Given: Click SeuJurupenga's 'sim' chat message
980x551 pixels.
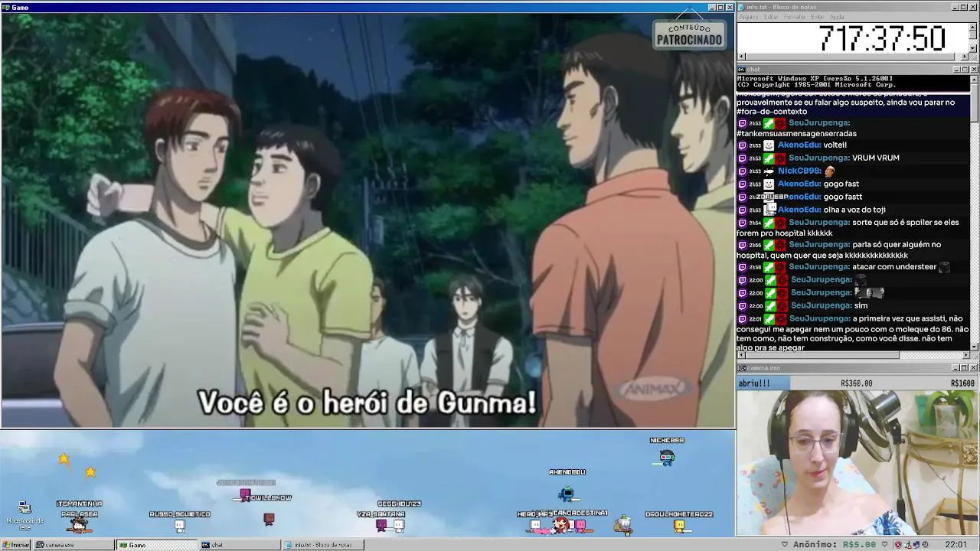Looking at the screenshot, I should [x=861, y=305].
